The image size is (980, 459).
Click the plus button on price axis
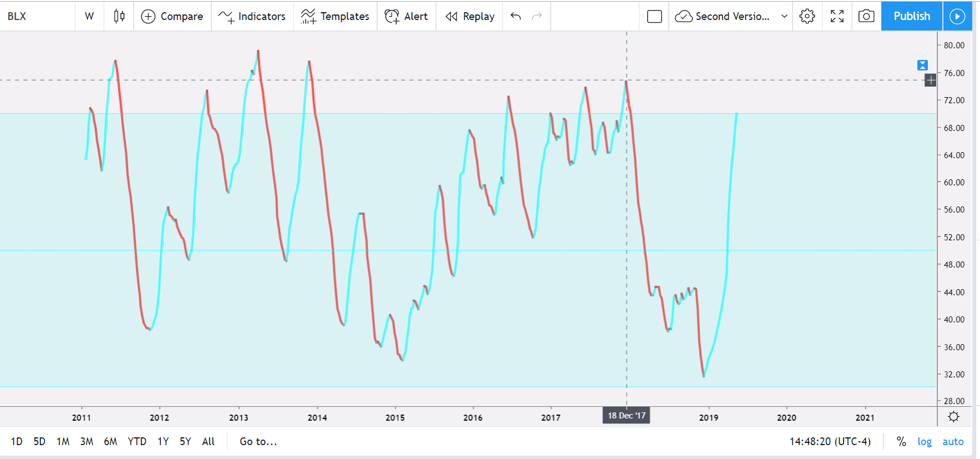click(x=931, y=80)
